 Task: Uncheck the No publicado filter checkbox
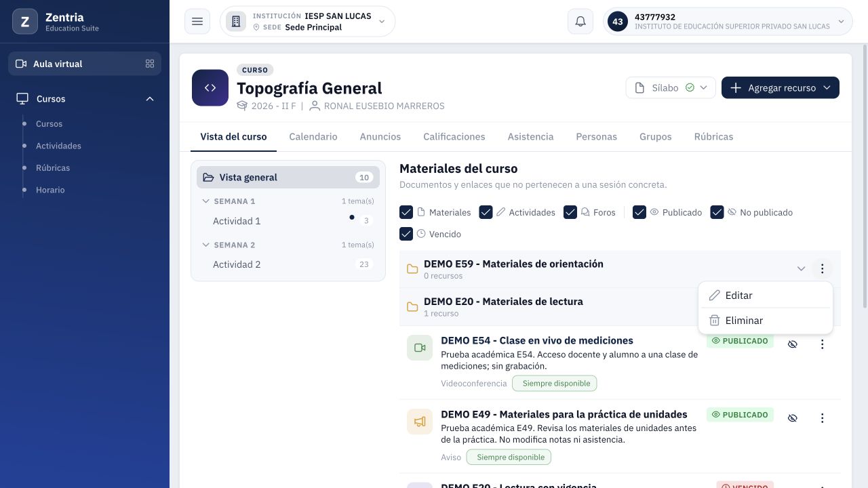pos(717,212)
